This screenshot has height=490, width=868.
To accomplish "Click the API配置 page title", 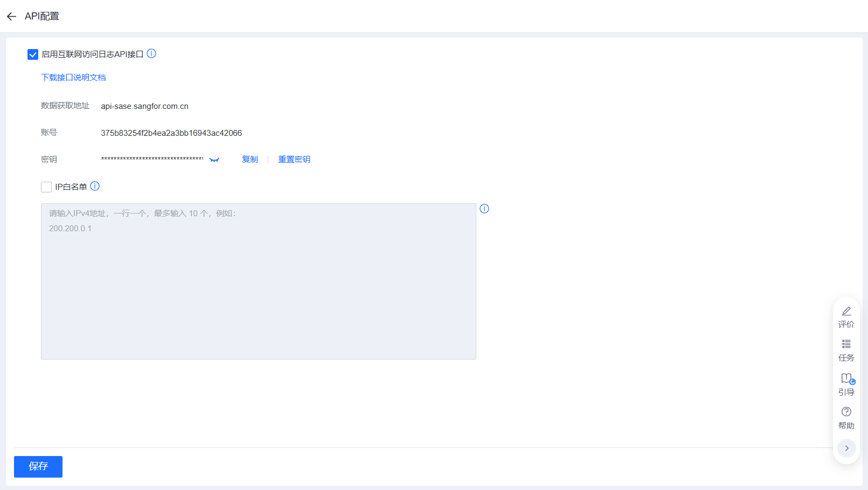I will 42,17.
